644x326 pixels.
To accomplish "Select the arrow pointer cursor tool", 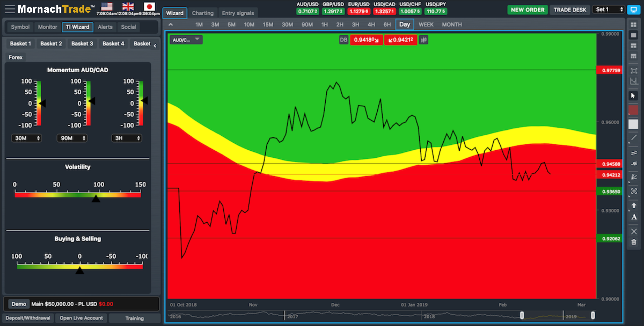I will click(x=633, y=96).
